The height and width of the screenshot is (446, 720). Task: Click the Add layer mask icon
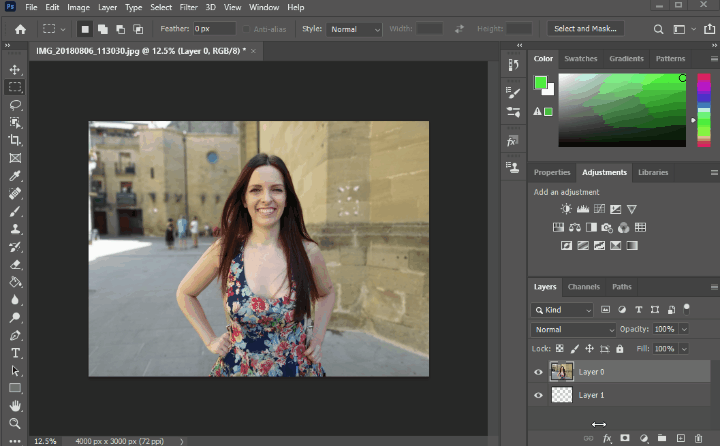624,438
